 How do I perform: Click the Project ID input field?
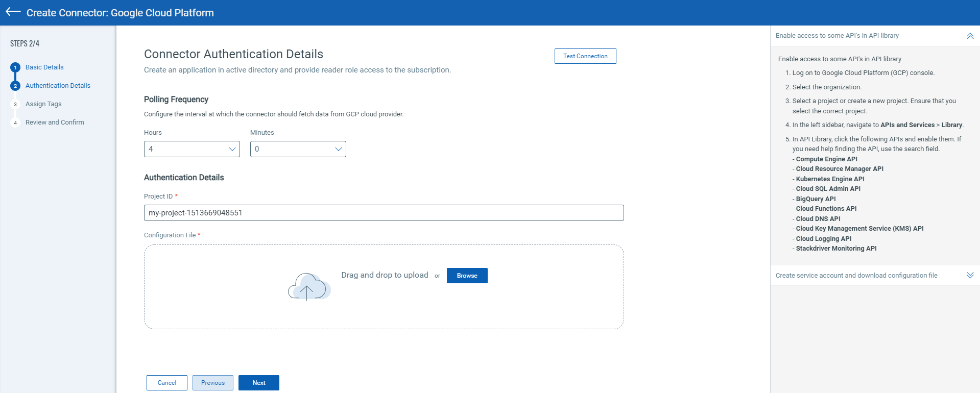[x=384, y=213]
